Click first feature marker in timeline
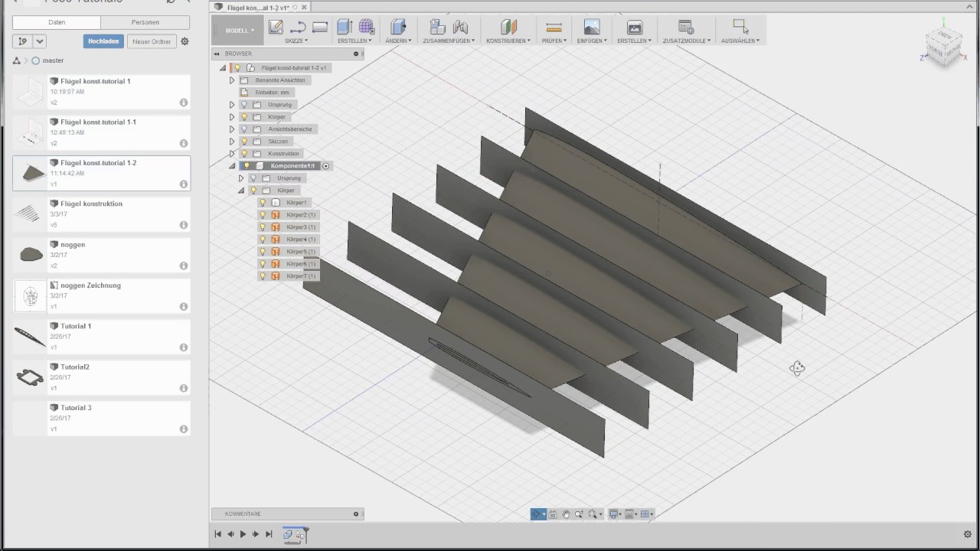 pyautogui.click(x=289, y=534)
